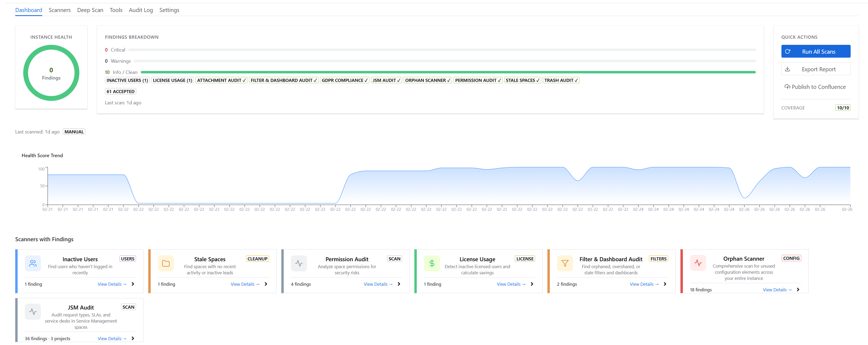Expand Filter & Dashboard Audit chevron arrow
868x345 pixels.
pyautogui.click(x=665, y=284)
